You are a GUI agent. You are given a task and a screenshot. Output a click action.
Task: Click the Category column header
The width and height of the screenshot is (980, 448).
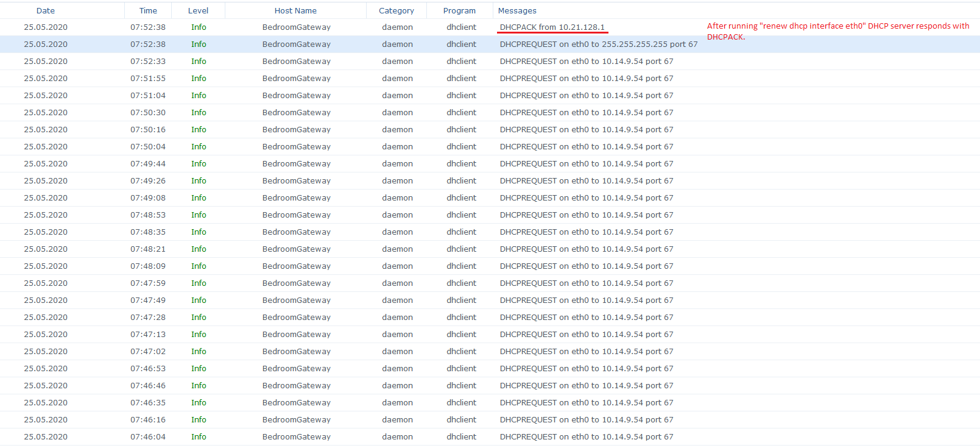pyautogui.click(x=397, y=10)
